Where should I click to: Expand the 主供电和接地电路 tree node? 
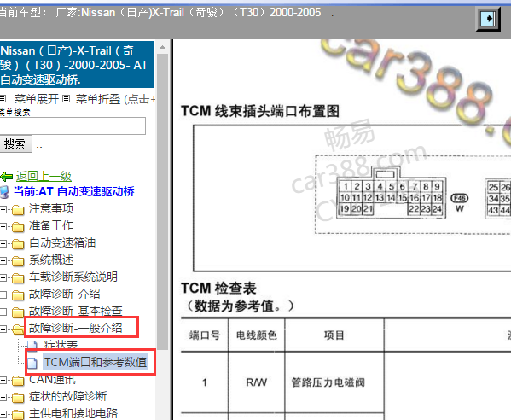point(3,414)
